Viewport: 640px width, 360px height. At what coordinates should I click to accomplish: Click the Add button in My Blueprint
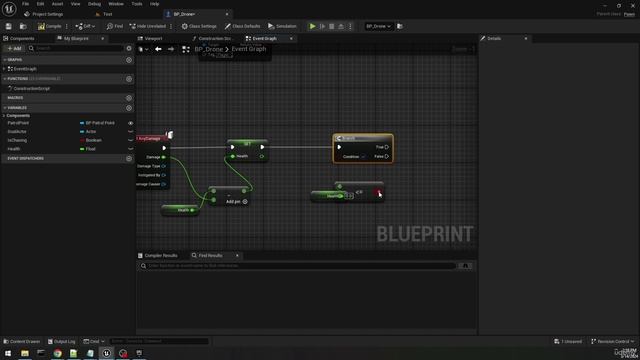[14, 48]
